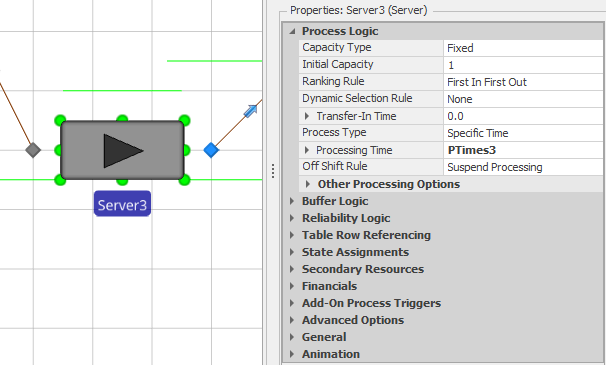Click the Dynamic Selection Rule label
The width and height of the screenshot is (606, 365).
[x=357, y=98]
